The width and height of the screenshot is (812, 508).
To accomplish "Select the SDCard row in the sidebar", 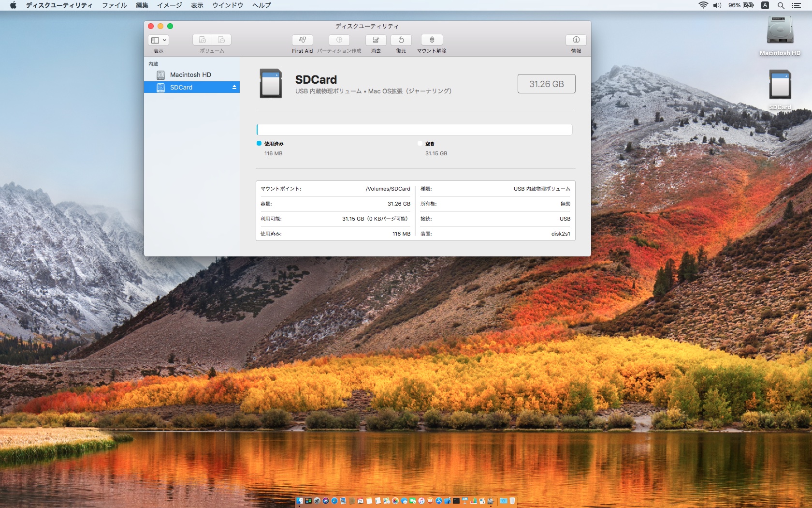I will click(x=192, y=87).
